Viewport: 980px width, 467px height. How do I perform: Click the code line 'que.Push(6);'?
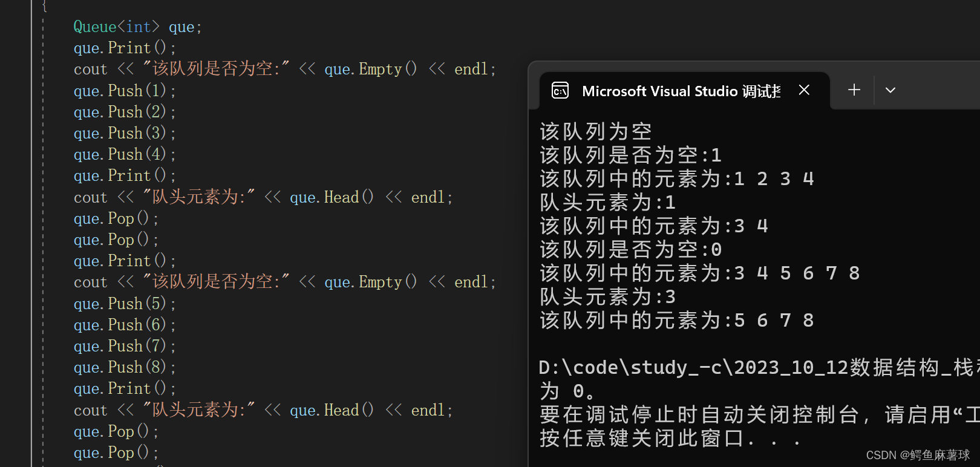(x=125, y=325)
